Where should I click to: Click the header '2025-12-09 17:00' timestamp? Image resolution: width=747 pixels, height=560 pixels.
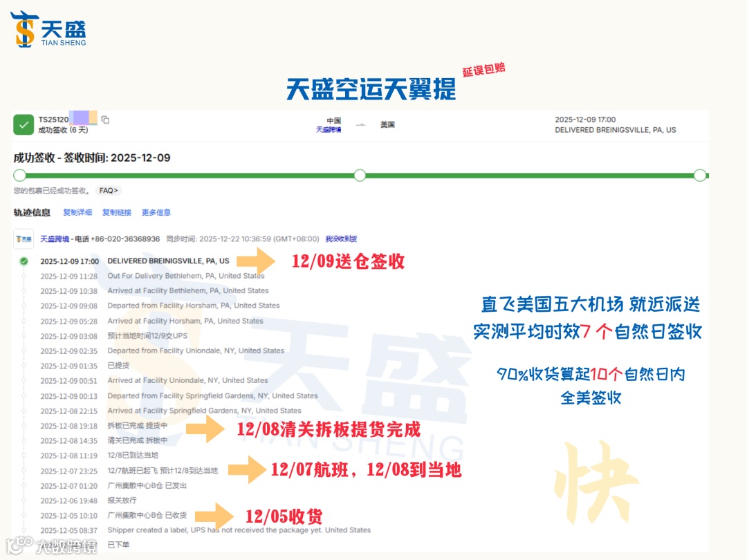point(585,120)
